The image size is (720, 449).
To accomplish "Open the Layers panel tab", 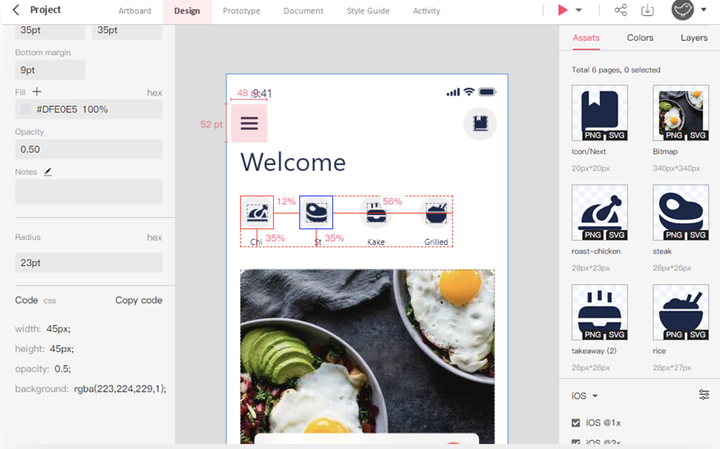I will click(x=694, y=38).
